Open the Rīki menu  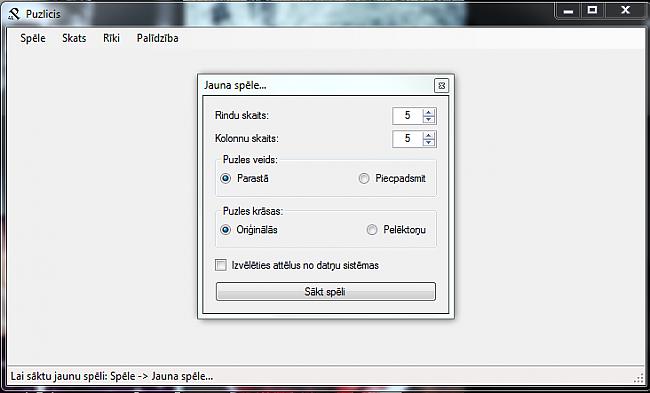coord(112,38)
